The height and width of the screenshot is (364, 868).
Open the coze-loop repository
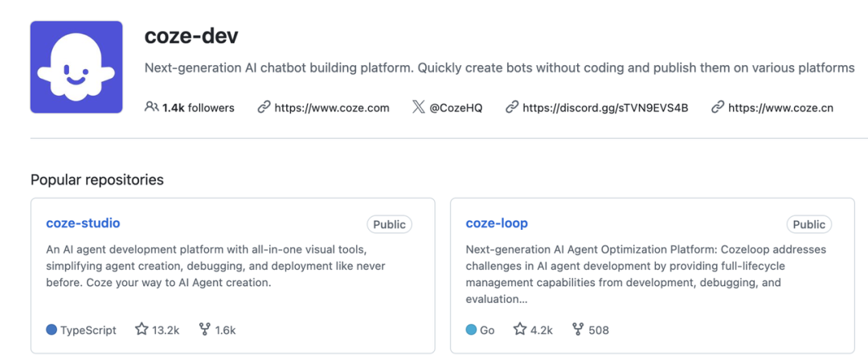pos(497,223)
